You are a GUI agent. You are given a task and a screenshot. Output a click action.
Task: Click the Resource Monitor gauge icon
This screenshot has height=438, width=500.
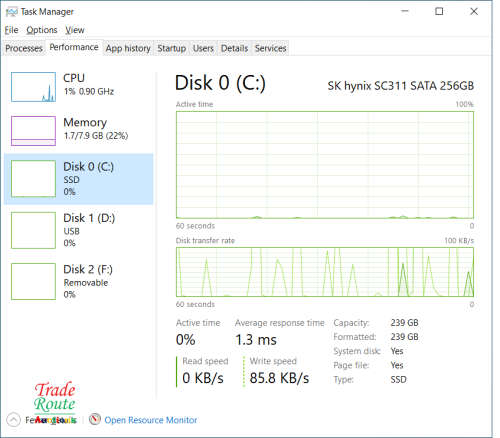95,419
